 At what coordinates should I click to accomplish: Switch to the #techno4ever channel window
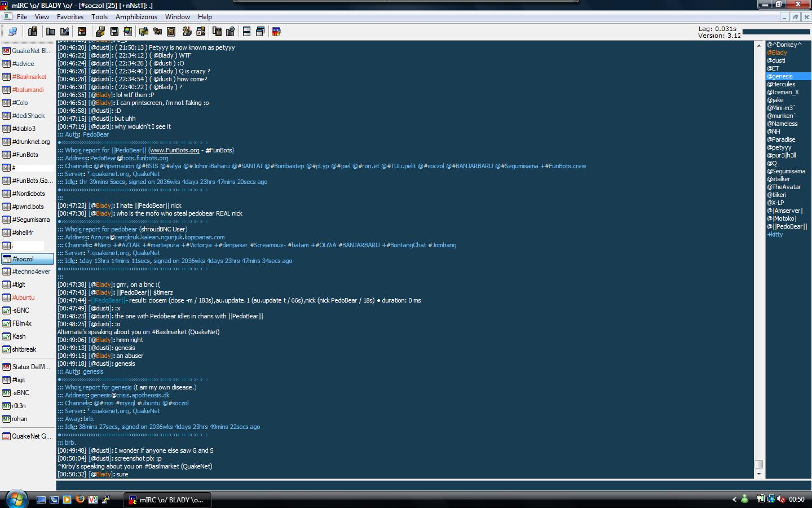pos(28,271)
